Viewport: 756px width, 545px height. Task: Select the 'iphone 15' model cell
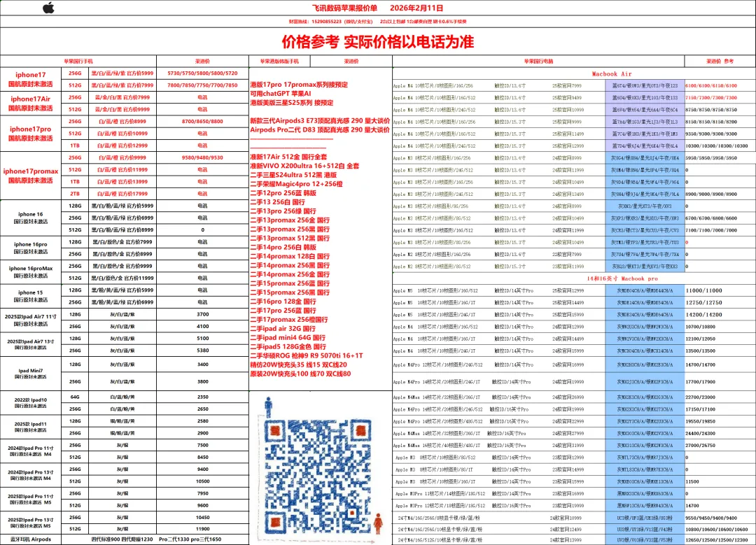(30, 296)
